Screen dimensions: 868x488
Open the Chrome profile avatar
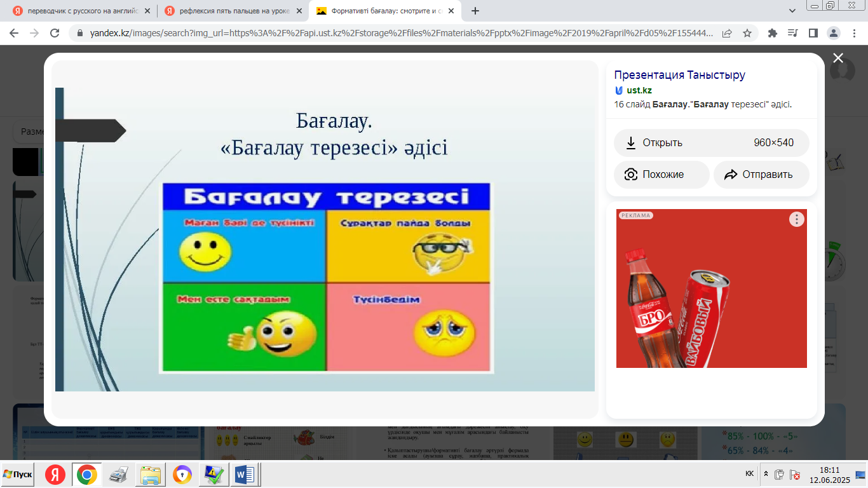tap(834, 34)
